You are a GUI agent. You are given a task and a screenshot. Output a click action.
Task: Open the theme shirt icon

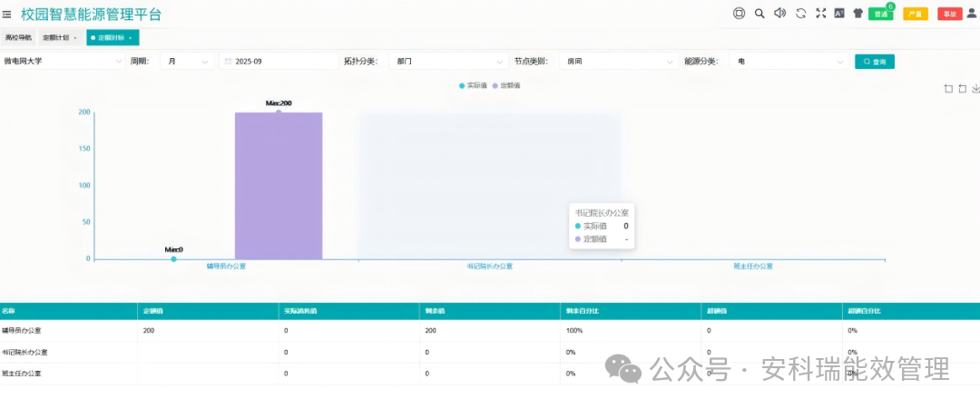click(857, 14)
